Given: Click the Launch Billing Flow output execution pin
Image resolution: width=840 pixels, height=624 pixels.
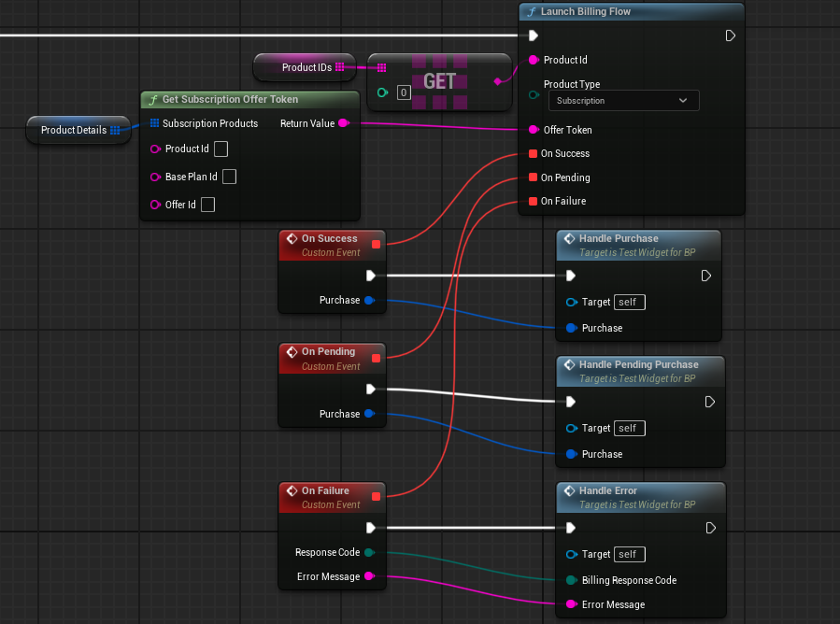Looking at the screenshot, I should pyautogui.click(x=731, y=35).
